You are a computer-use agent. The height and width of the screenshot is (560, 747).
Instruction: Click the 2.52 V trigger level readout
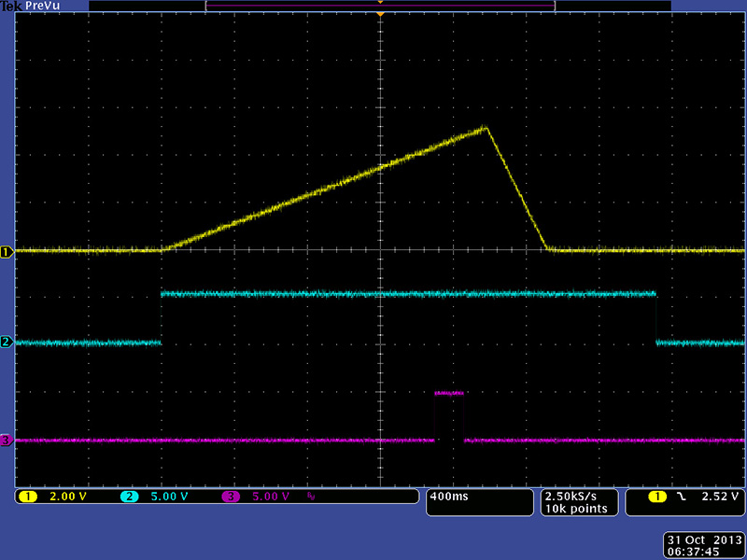tap(719, 497)
